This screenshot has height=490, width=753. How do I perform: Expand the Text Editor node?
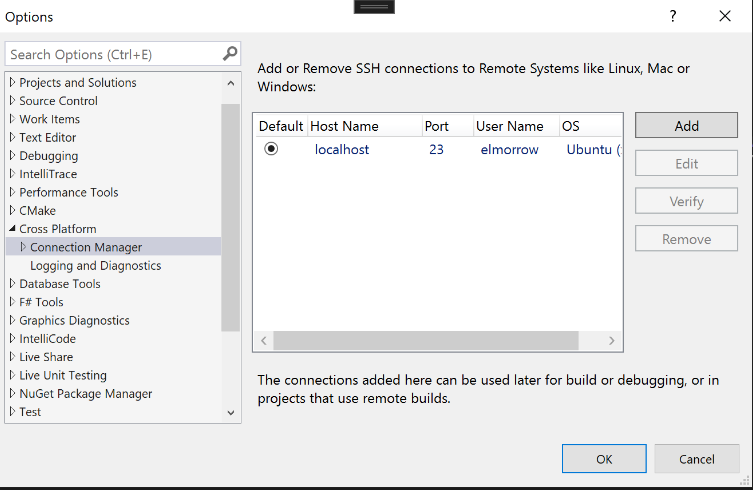(x=12, y=138)
